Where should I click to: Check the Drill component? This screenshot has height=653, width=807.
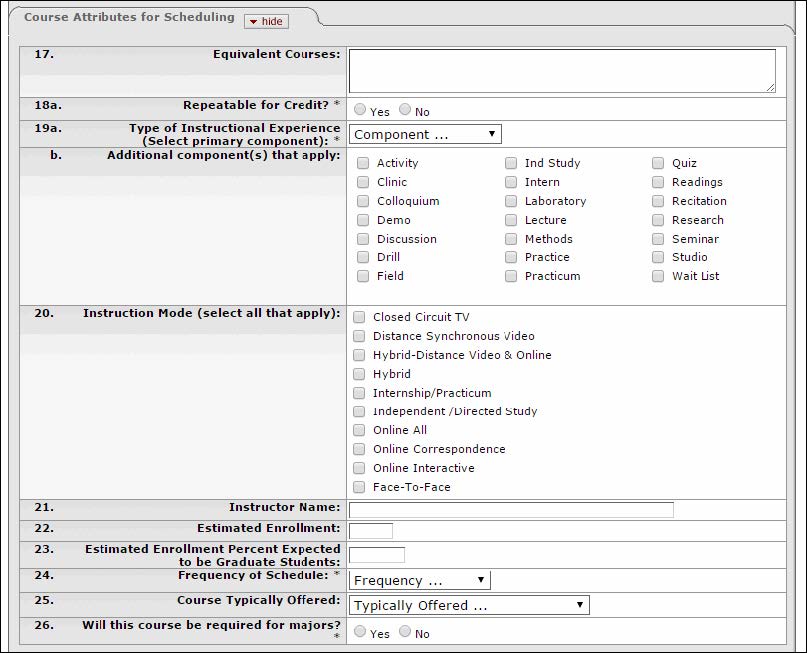tap(363, 257)
